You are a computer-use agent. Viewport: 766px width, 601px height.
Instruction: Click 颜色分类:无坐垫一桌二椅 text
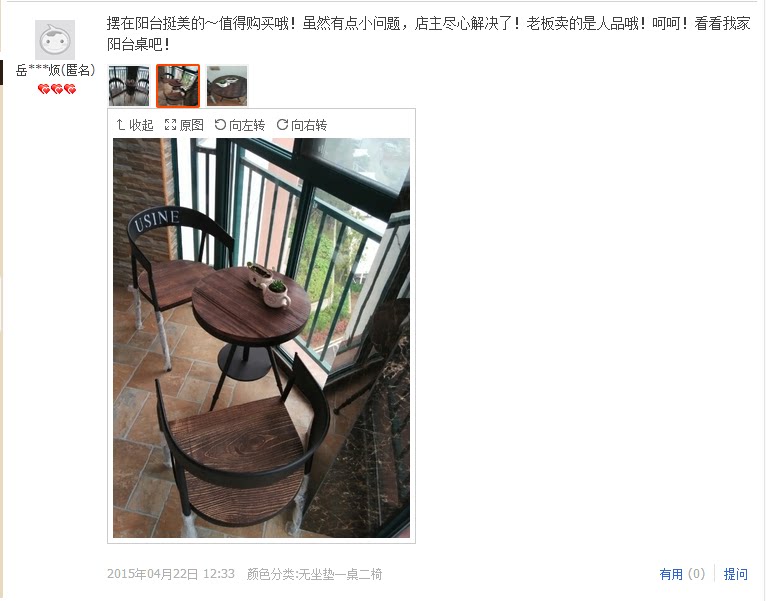[314, 574]
